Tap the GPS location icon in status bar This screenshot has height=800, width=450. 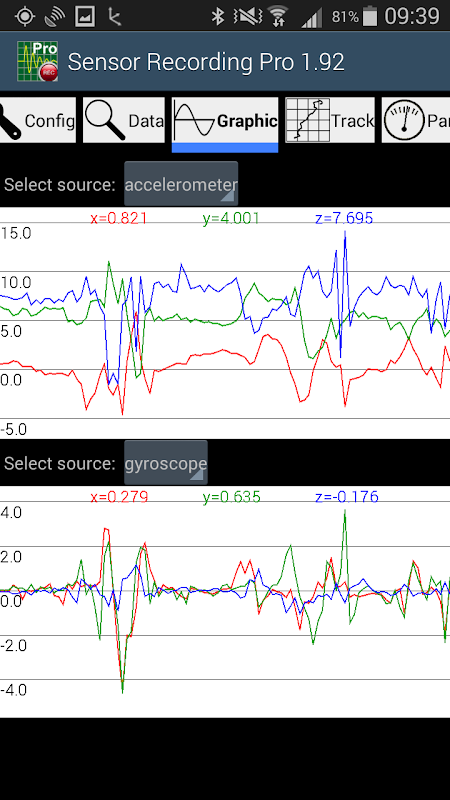(x=24, y=17)
